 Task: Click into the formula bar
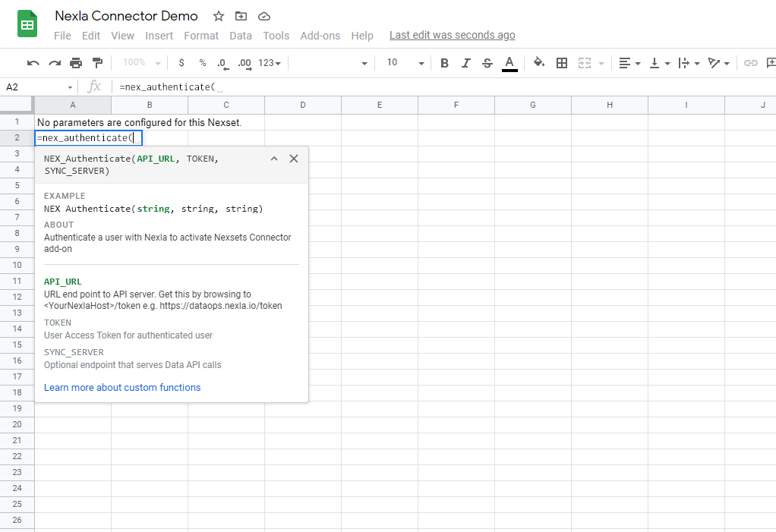446,87
